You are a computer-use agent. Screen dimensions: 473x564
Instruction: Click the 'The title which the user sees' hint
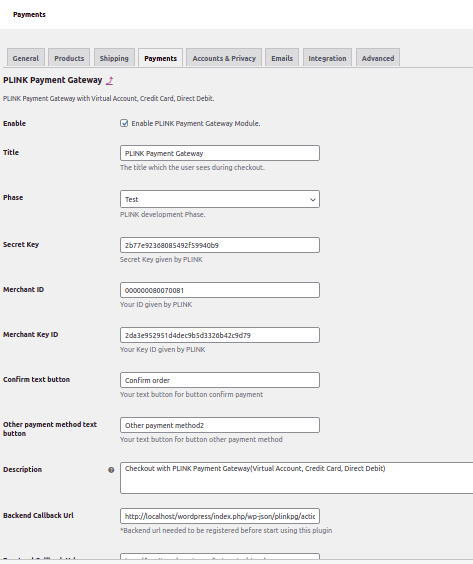tap(192, 167)
